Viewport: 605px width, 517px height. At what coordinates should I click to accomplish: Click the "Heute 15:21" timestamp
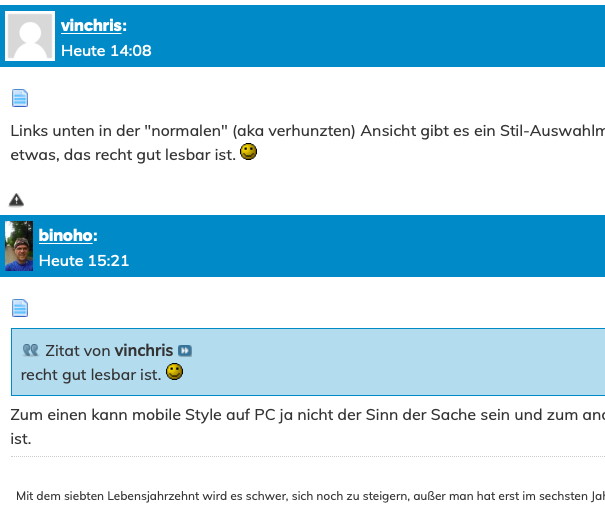(x=84, y=260)
